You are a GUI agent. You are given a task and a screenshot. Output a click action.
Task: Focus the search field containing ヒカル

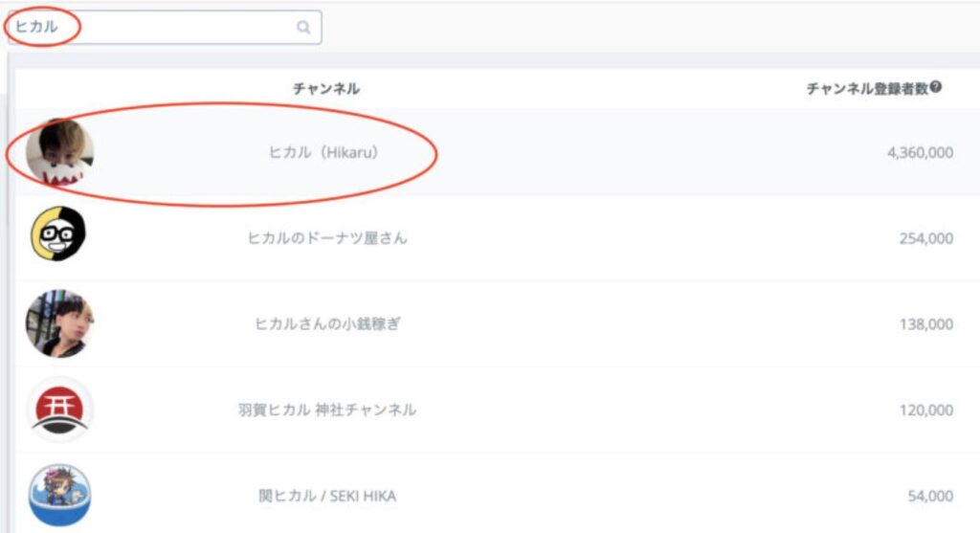coord(165,27)
